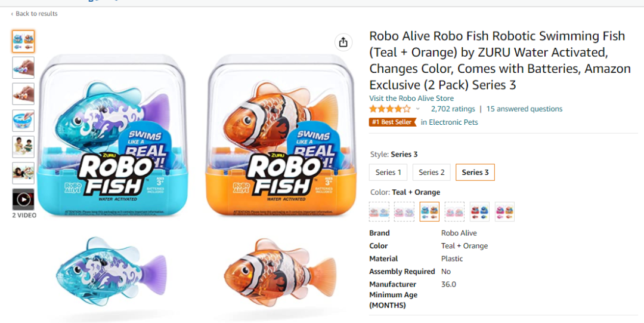
Task: Open the ratings breakdown dropdown arrow
Action: pos(417,109)
